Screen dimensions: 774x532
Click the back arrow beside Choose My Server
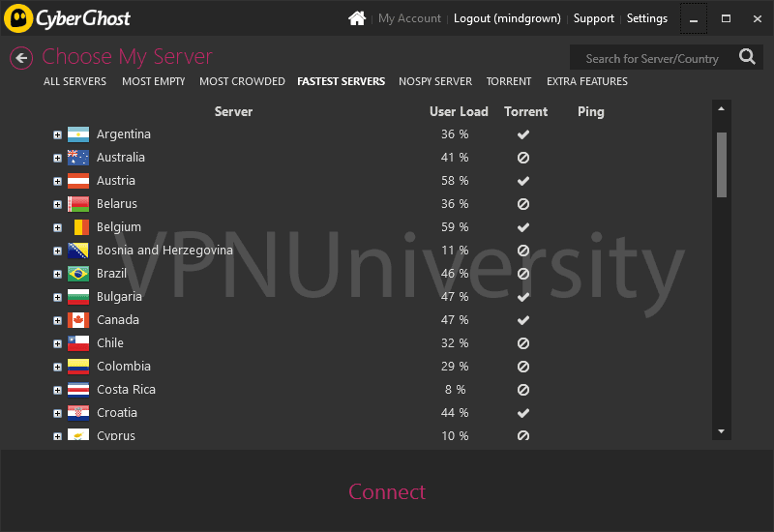click(21, 58)
